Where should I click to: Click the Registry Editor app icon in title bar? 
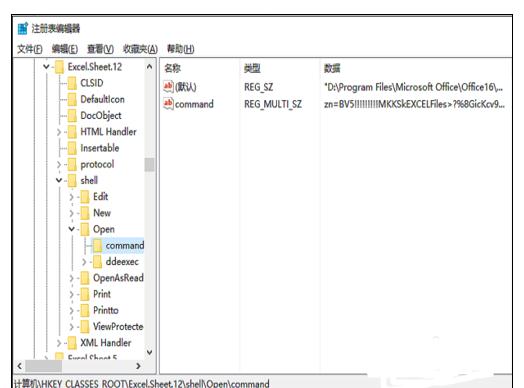[22, 28]
